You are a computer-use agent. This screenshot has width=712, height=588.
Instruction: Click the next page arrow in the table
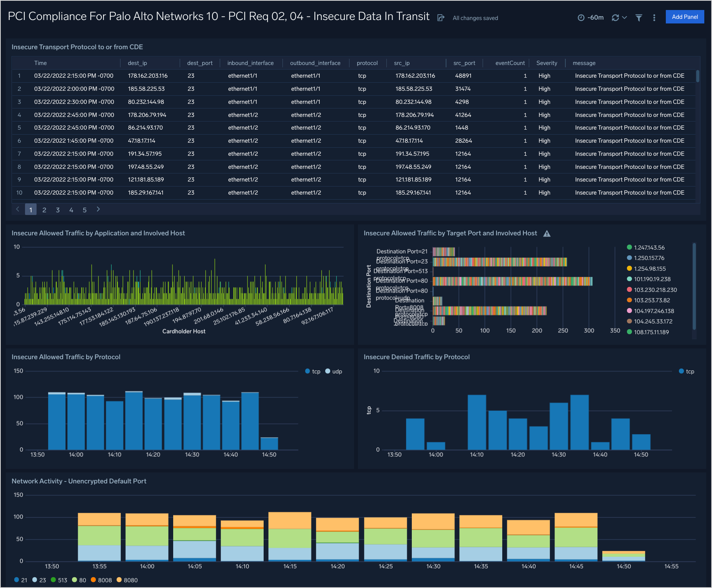(98, 209)
